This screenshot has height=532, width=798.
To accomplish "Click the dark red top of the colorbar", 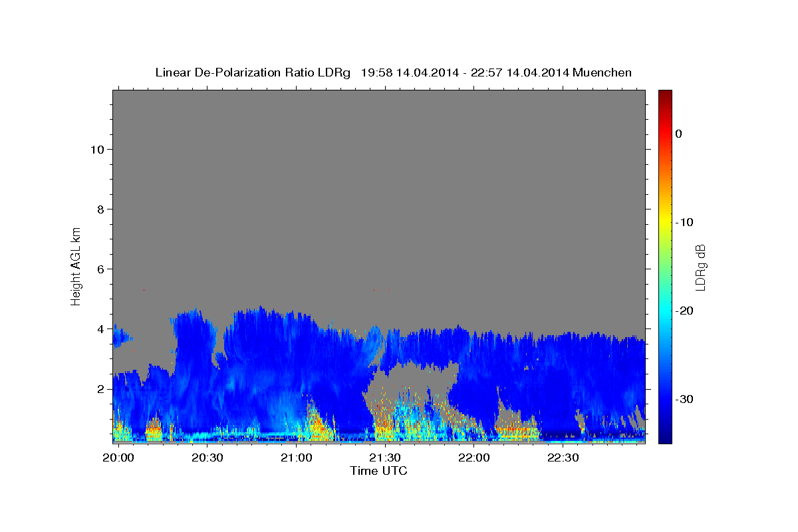I will (x=665, y=96).
